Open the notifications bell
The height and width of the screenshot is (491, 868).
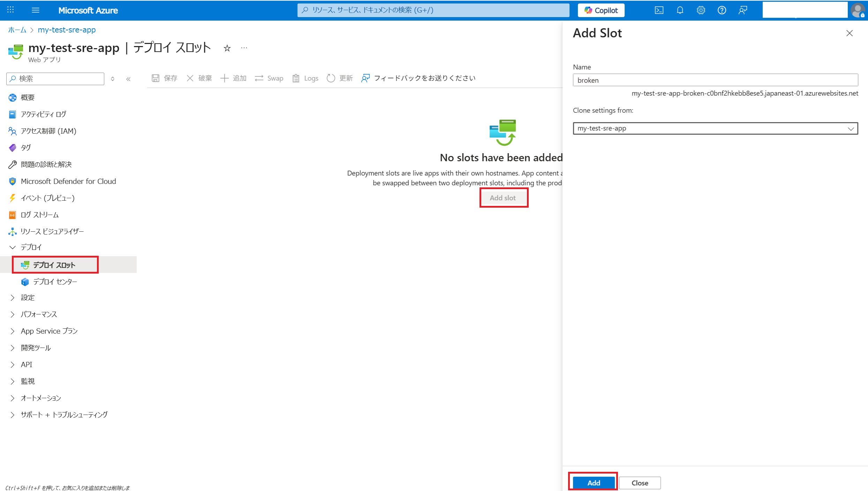click(x=680, y=10)
